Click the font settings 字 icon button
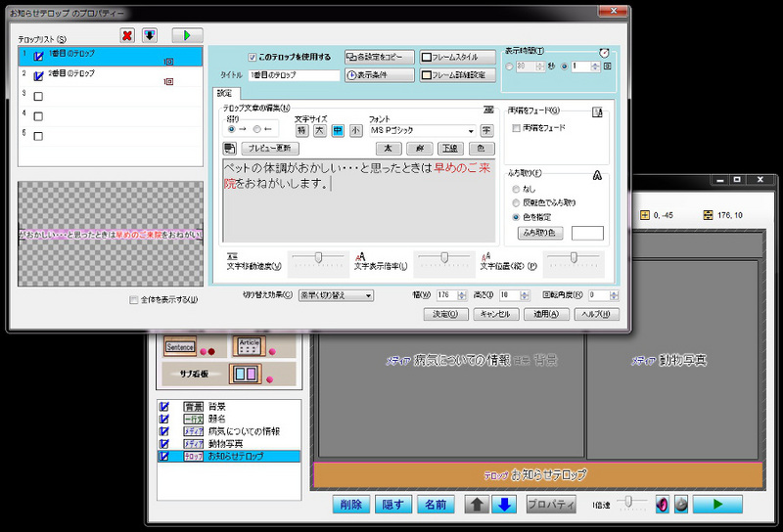Image resolution: width=783 pixels, height=532 pixels. (x=486, y=130)
